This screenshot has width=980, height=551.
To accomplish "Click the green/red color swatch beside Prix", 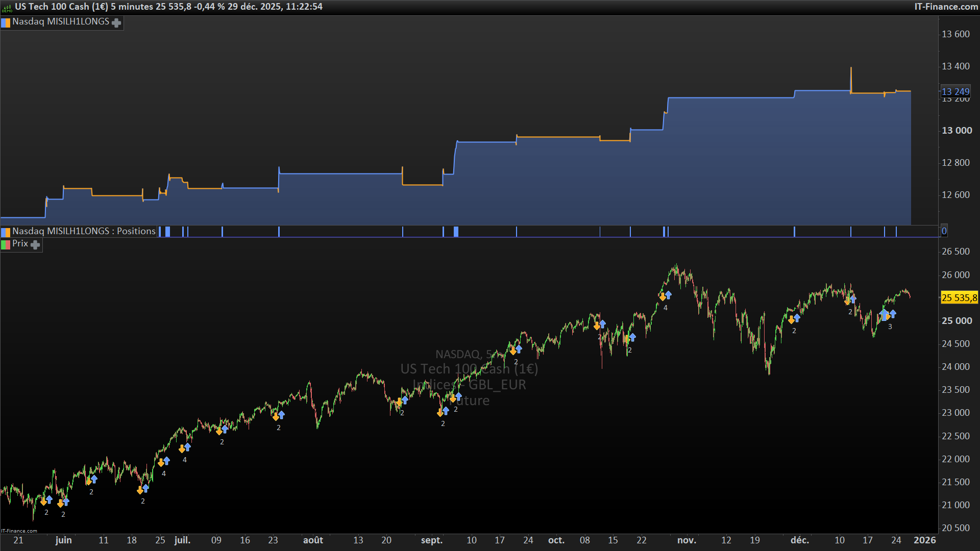I will coord(6,245).
